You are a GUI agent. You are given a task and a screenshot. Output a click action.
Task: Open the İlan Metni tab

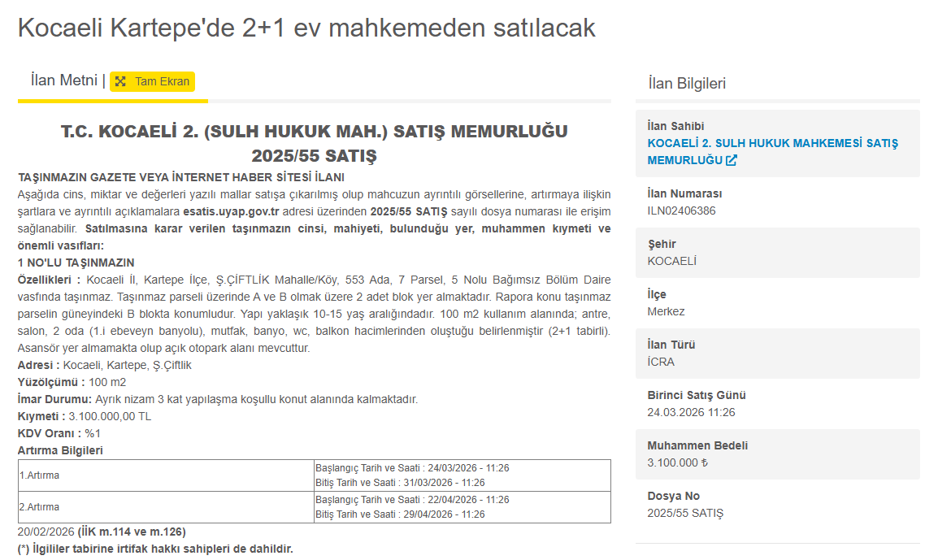click(x=64, y=80)
